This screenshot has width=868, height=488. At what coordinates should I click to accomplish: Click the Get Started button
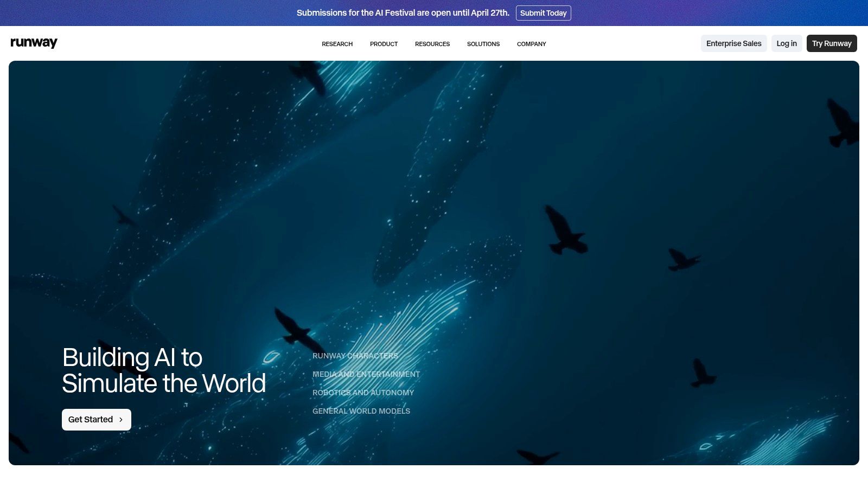click(x=97, y=420)
